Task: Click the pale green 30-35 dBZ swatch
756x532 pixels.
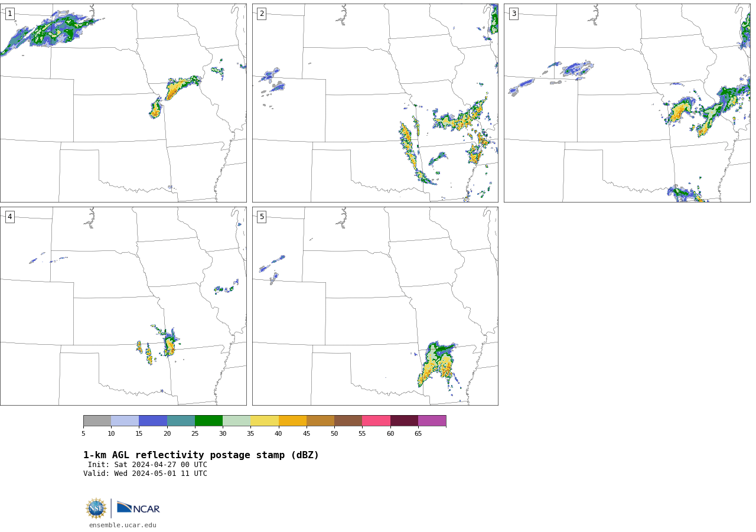Action: (x=237, y=421)
